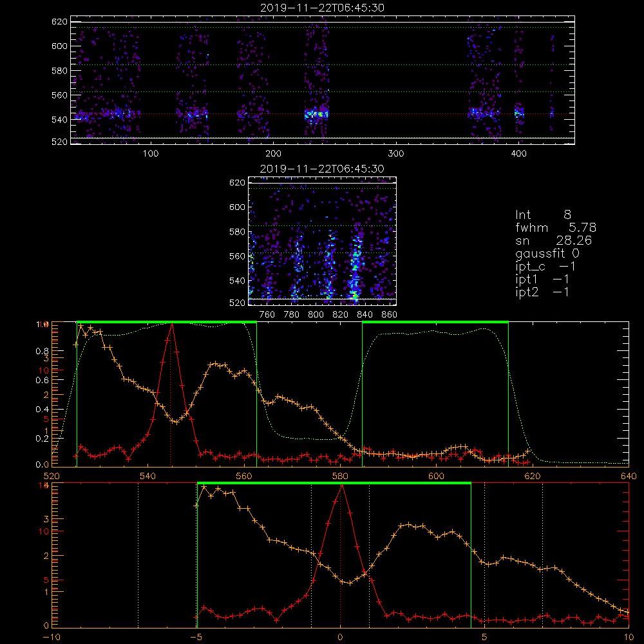This screenshot has width=644, height=644.
Task: Click x-axis label 840 on middle spectrogram
Action: [365, 315]
